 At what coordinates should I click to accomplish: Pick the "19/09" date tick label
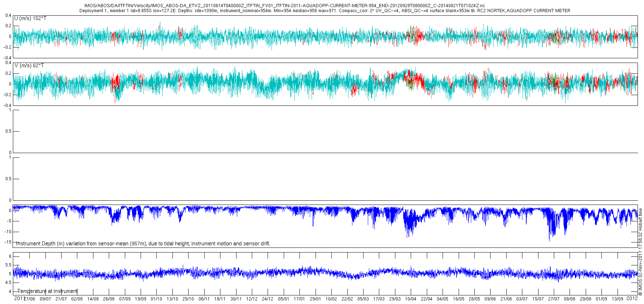pyautogui.click(x=141, y=299)
